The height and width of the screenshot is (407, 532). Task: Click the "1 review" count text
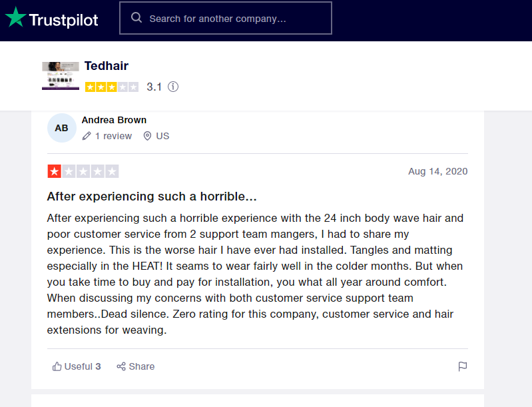[x=113, y=136]
